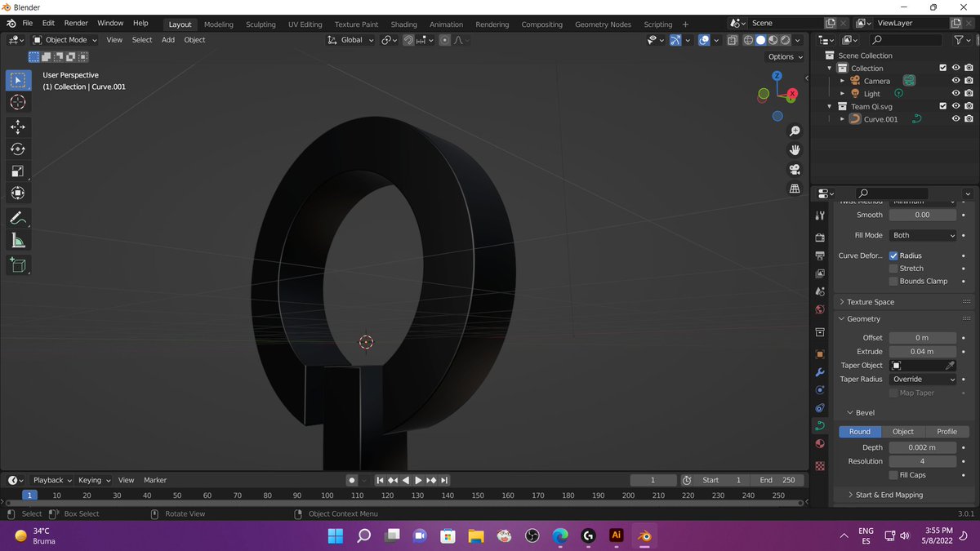The width and height of the screenshot is (980, 551).
Task: Click the viewport zoom magnifier icon
Action: 794,131
